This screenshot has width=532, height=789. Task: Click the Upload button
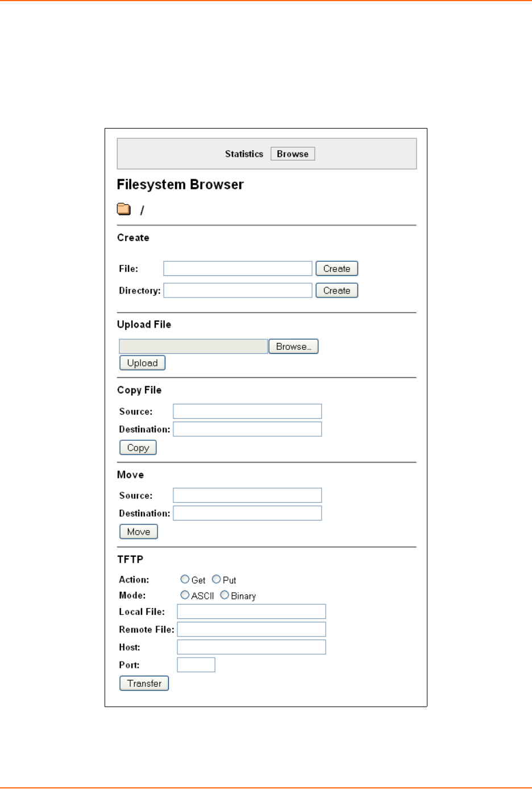[x=142, y=363]
